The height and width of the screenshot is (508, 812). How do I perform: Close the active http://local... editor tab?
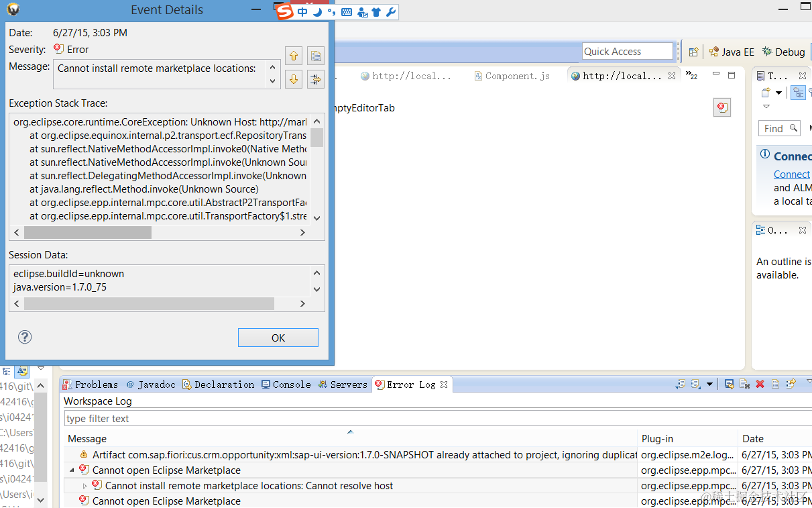(672, 76)
